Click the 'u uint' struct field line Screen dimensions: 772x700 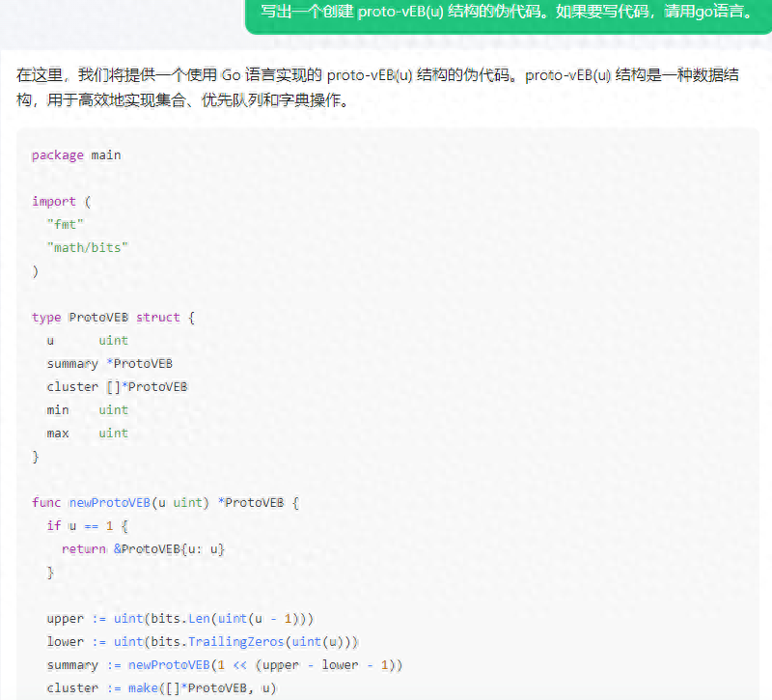(x=88, y=341)
